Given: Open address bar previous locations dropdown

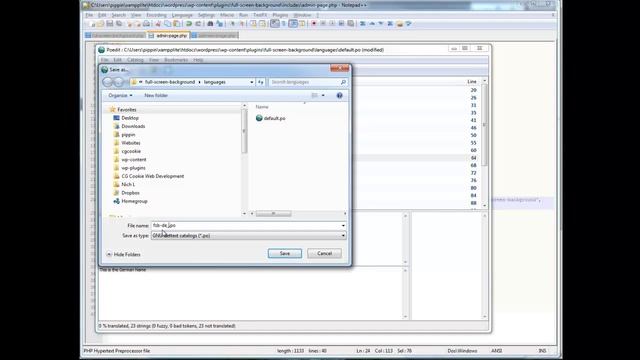Looking at the screenshot, I should click(x=252, y=82).
